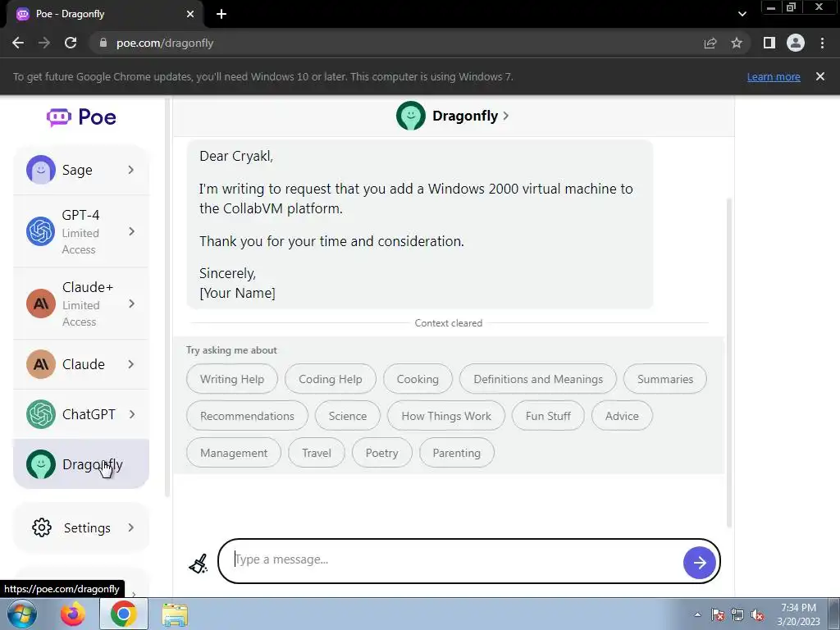
Task: Click the ChatGPT bot avatar icon
Action: [x=41, y=414]
